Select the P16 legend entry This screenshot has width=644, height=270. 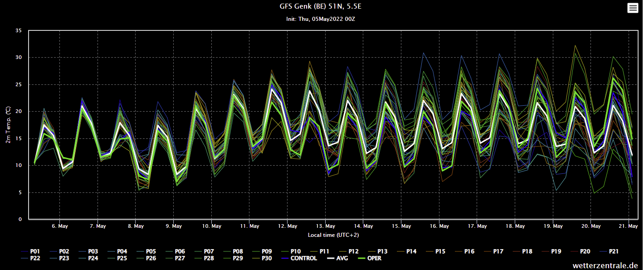[x=464, y=251]
